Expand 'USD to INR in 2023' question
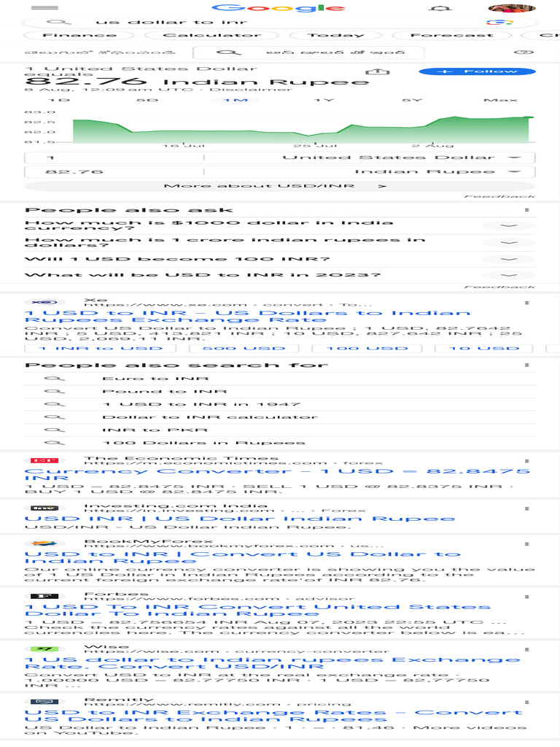Image resolution: width=560 pixels, height=747 pixels. (279, 275)
